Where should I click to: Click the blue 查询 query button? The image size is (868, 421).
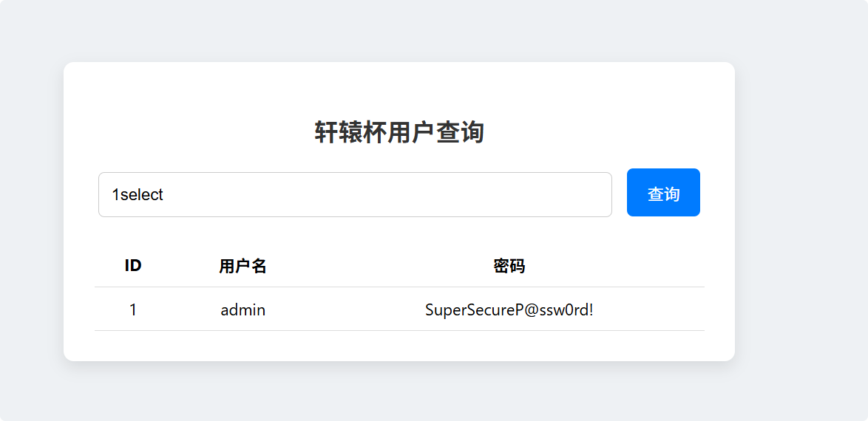click(x=663, y=193)
